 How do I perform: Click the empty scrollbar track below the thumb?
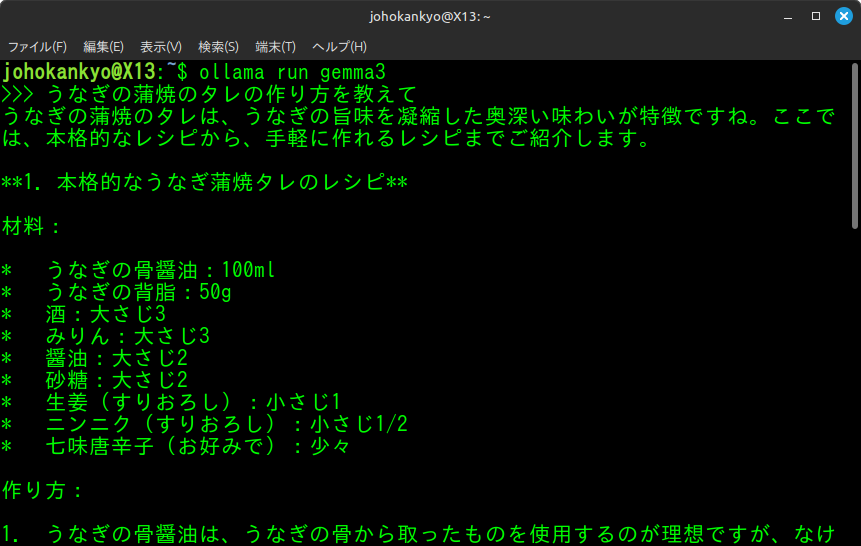click(x=855, y=400)
